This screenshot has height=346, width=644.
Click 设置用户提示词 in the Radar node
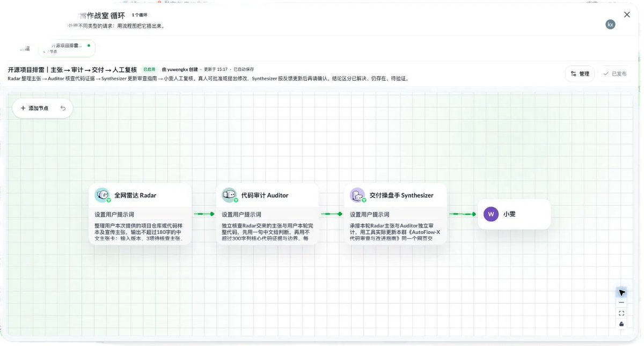pyautogui.click(x=114, y=215)
